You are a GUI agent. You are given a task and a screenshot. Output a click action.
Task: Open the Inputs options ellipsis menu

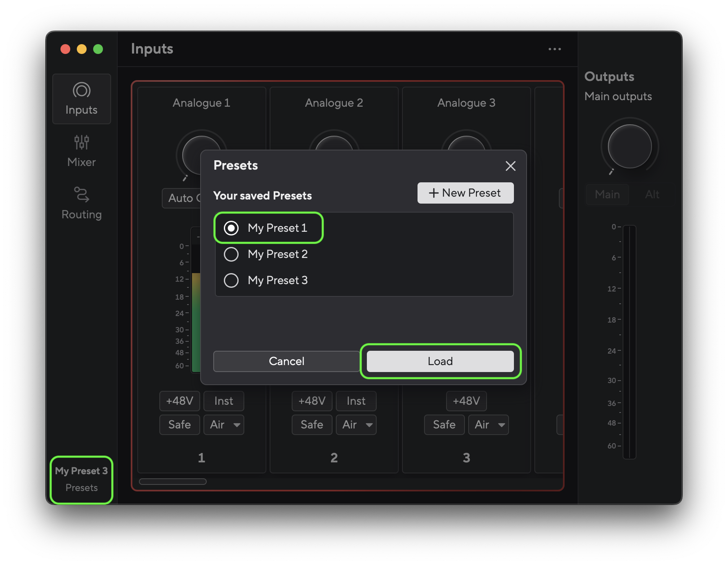tap(554, 49)
